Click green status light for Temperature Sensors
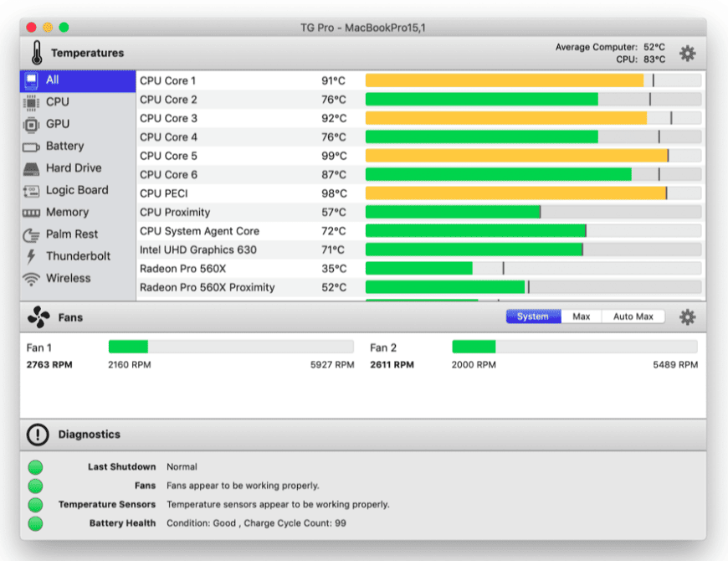Viewport: 728px width, 561px height. tap(35, 504)
